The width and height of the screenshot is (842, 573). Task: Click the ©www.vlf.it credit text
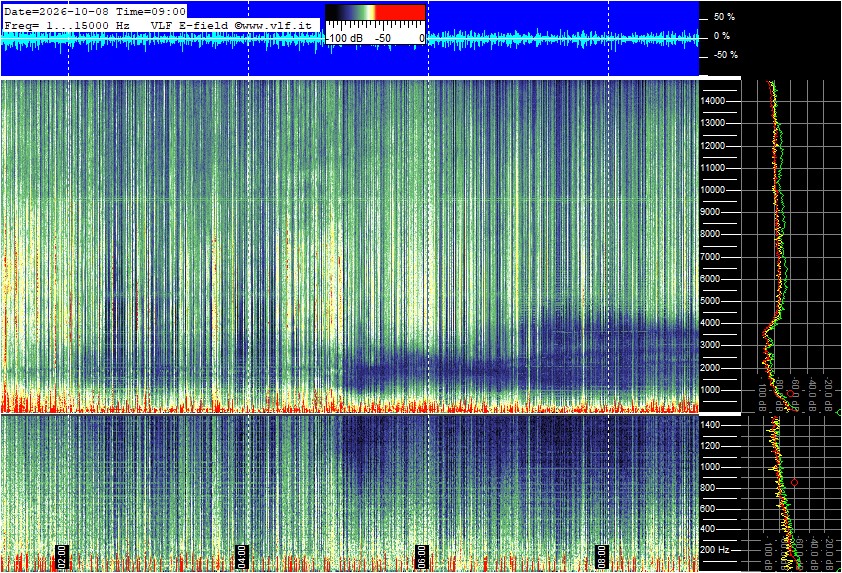click(x=273, y=25)
